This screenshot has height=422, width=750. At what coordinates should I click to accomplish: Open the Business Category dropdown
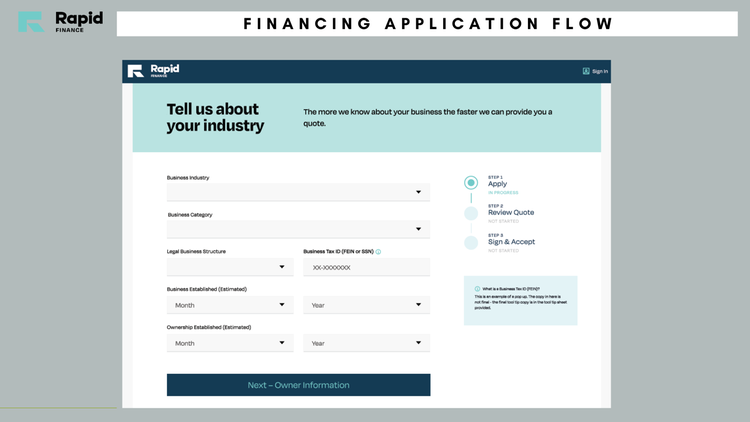(x=298, y=229)
